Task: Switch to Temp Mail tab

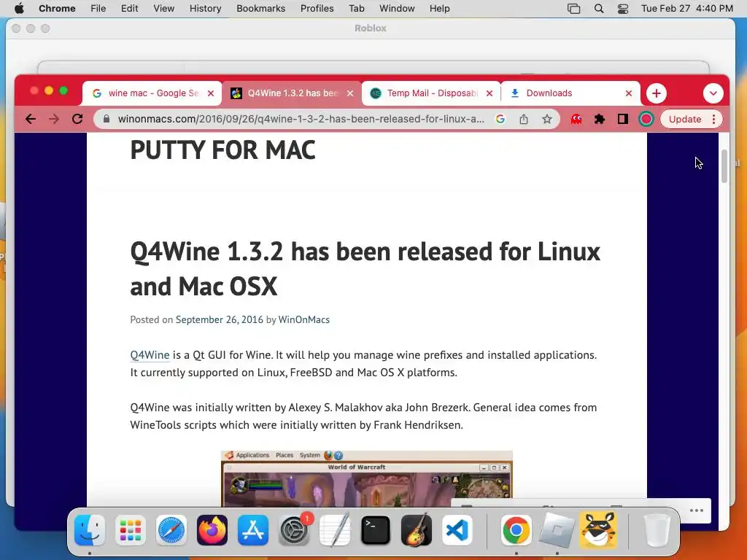Action: [x=431, y=93]
